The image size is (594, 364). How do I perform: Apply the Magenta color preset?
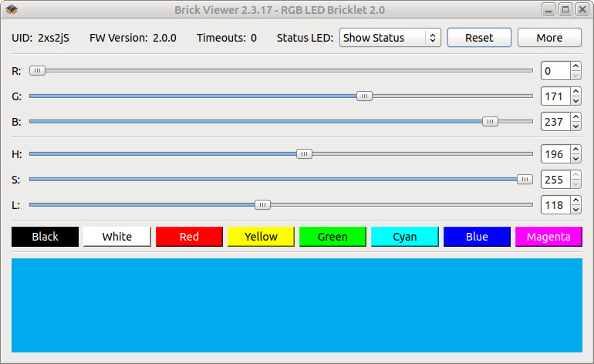548,237
